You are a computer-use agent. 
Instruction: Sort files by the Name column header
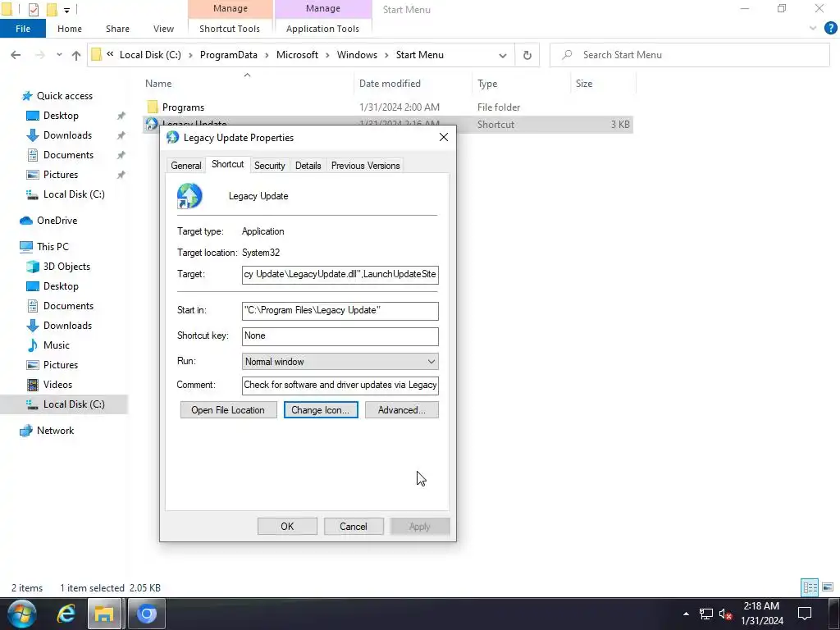[x=158, y=84]
